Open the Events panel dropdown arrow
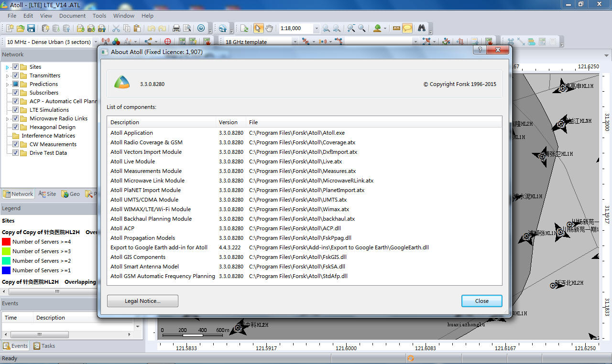 click(x=138, y=327)
